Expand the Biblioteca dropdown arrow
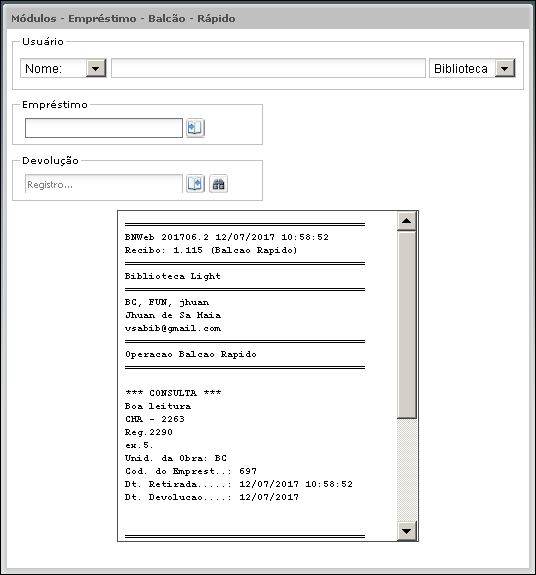The image size is (536, 575). click(x=505, y=68)
